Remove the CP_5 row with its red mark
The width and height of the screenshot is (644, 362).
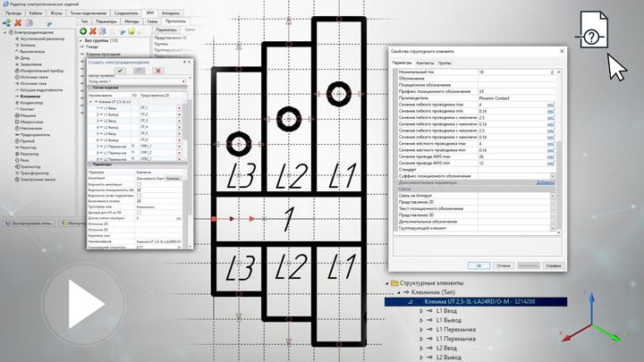click(x=179, y=134)
